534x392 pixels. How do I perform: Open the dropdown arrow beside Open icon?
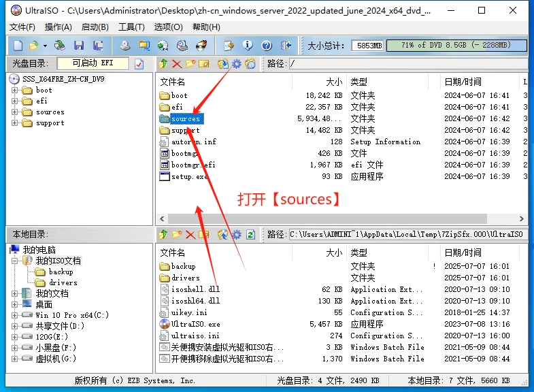[x=45, y=46]
